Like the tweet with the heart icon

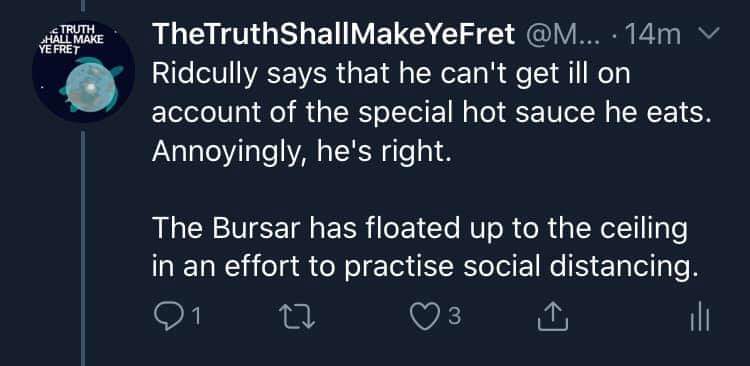tap(425, 317)
